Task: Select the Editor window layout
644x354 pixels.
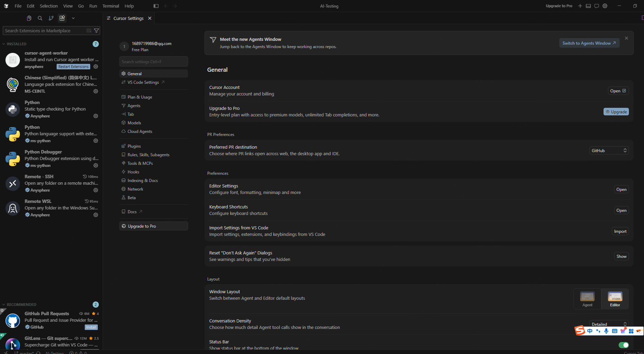Action: pos(615,299)
